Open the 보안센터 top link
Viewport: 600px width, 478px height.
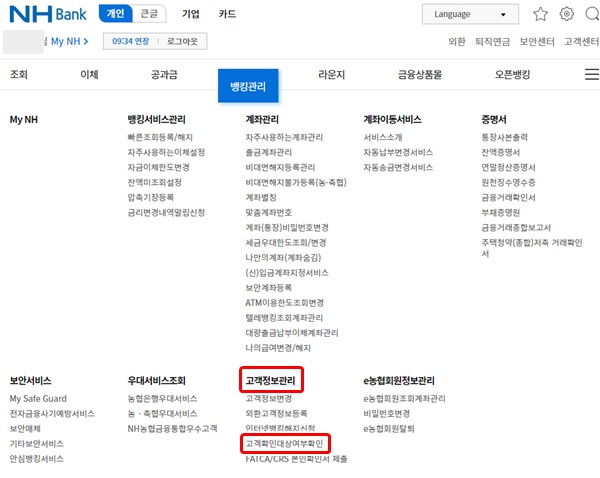pyautogui.click(x=537, y=41)
